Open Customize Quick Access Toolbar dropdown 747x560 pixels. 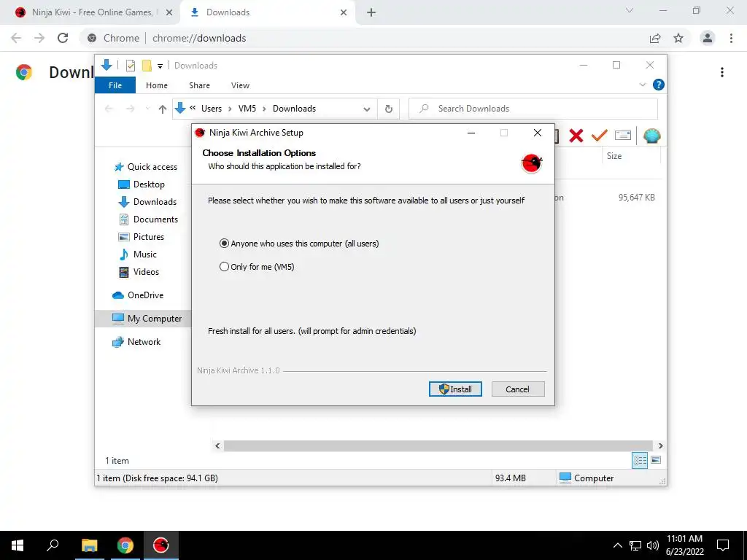click(x=160, y=66)
